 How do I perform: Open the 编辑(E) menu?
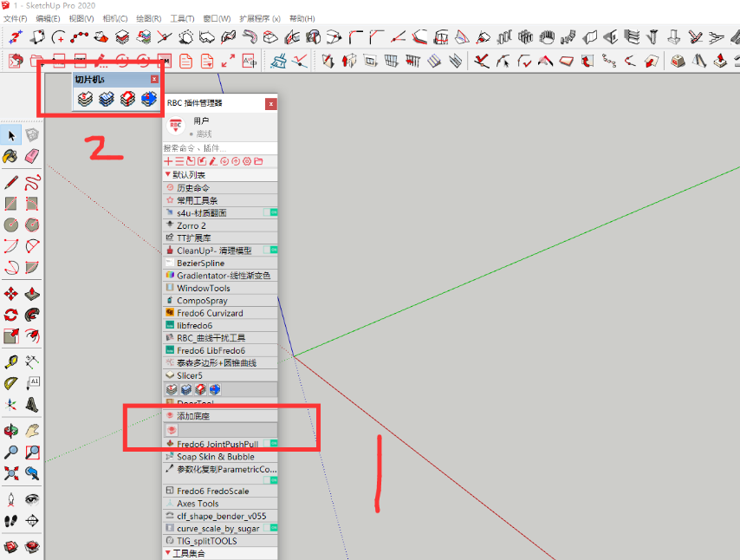coord(48,18)
